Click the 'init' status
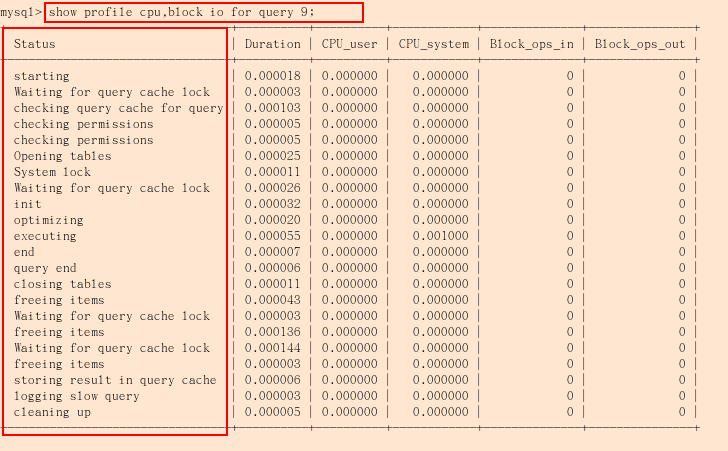 (27, 204)
